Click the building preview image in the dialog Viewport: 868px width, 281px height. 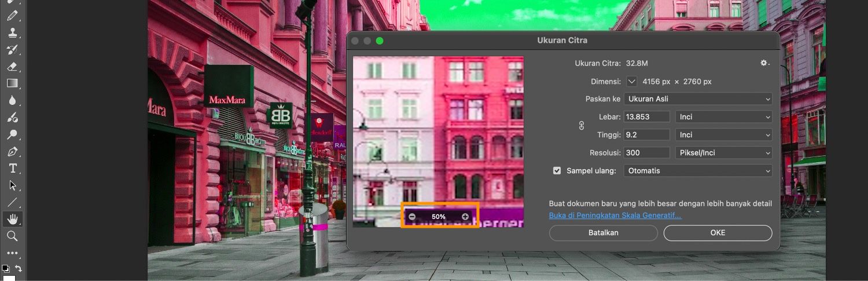pyautogui.click(x=438, y=141)
